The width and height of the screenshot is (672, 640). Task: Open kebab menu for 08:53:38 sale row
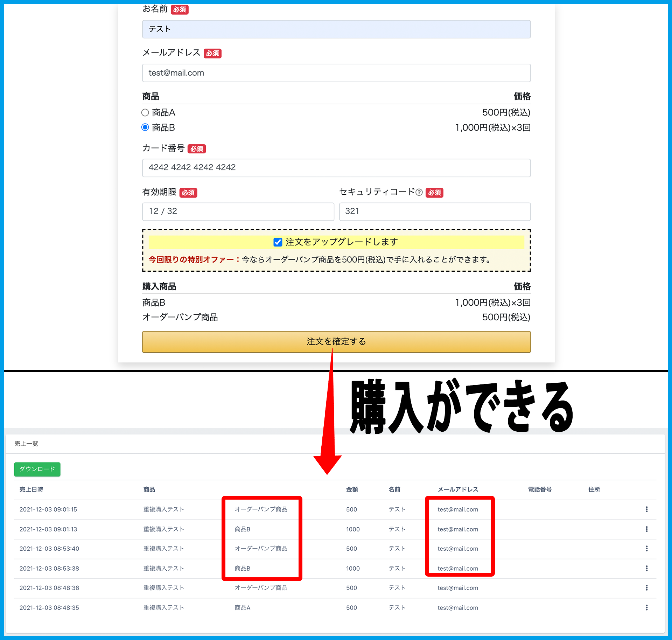pyautogui.click(x=646, y=568)
